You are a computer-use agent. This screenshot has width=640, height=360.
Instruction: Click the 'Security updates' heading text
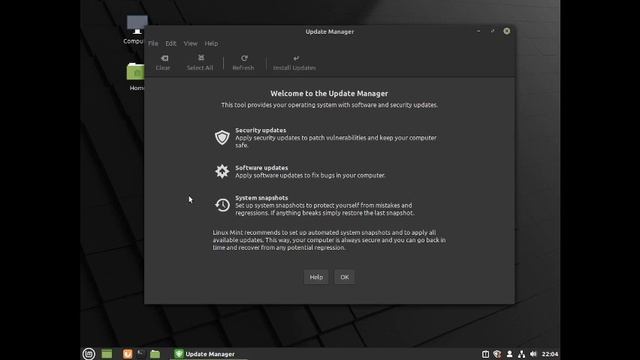[x=260, y=130]
